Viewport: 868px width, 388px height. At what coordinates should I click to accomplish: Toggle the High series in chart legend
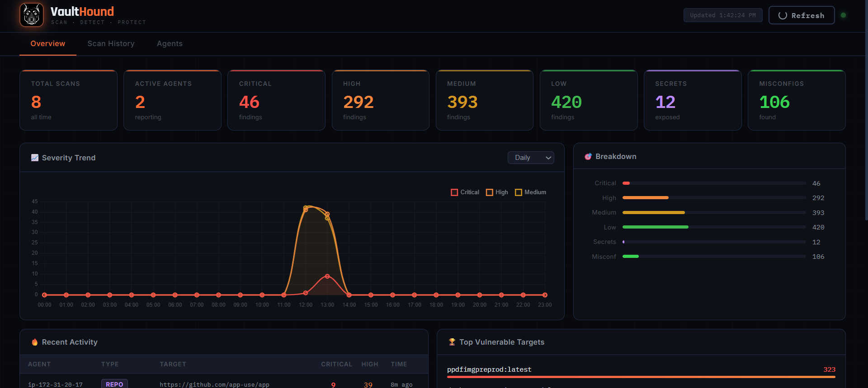497,192
